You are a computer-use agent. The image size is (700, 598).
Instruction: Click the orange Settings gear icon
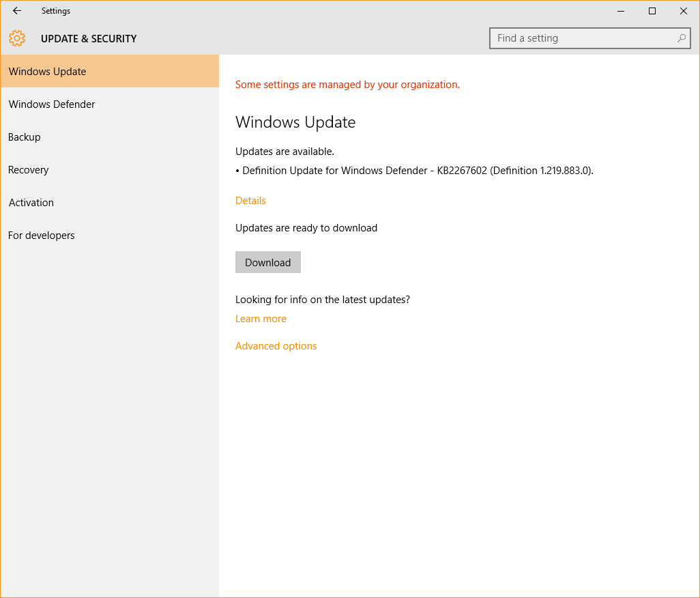tap(17, 38)
